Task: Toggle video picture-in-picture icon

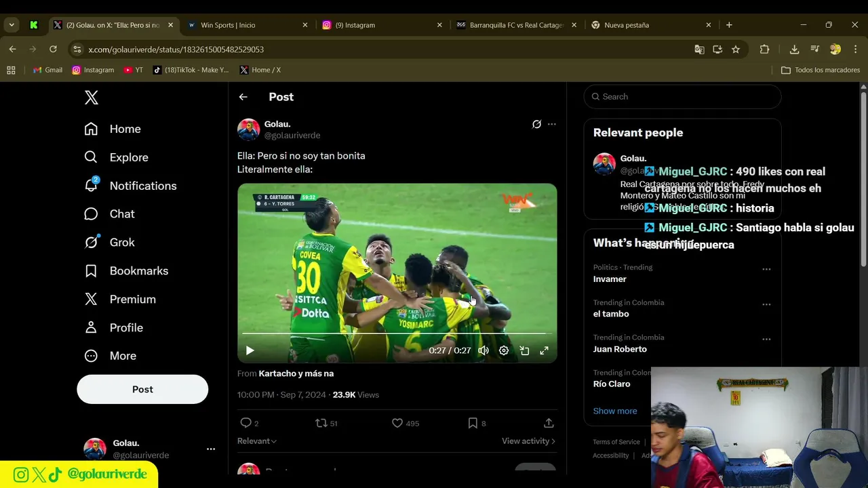Action: pyautogui.click(x=524, y=350)
